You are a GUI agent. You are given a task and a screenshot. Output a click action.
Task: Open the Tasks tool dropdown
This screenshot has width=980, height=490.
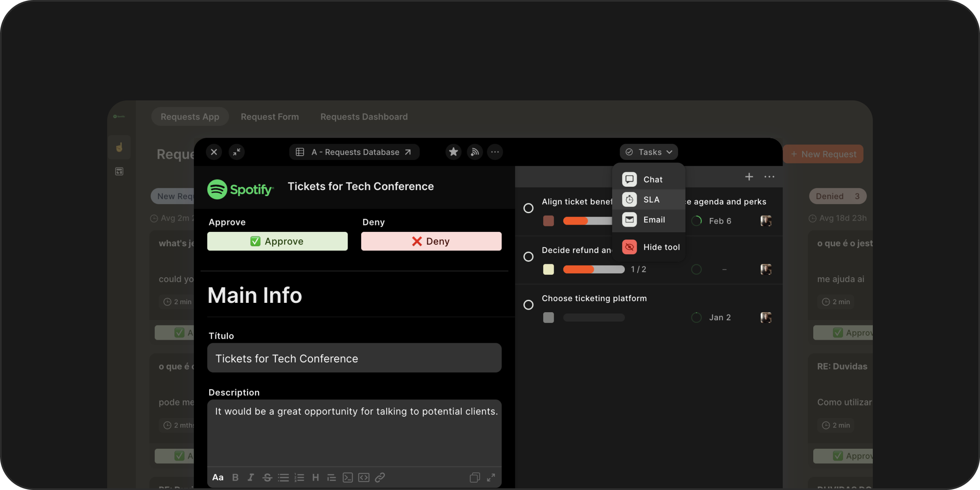649,152
